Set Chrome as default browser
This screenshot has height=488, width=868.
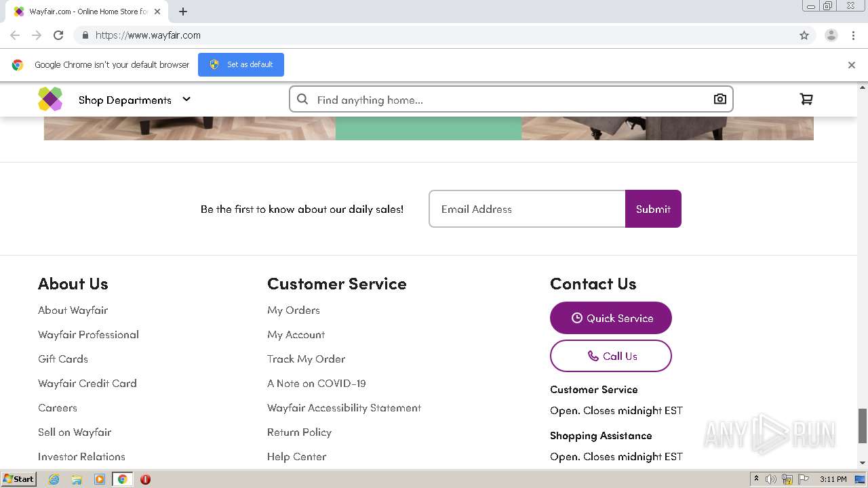(x=241, y=64)
